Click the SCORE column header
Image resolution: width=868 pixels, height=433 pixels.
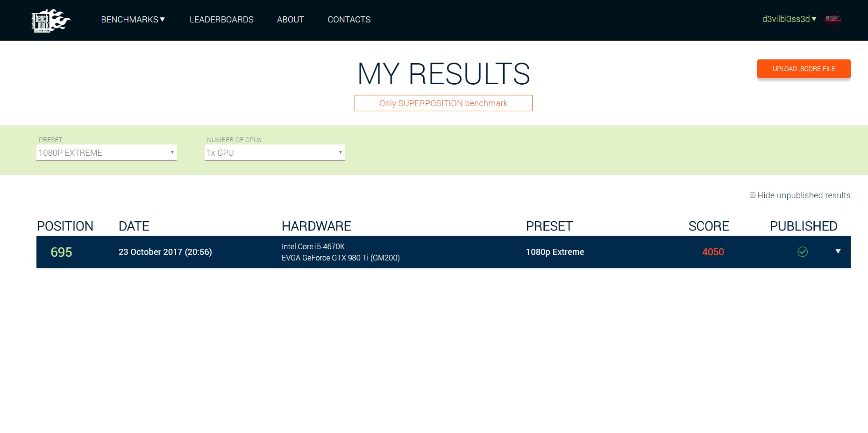tap(709, 226)
